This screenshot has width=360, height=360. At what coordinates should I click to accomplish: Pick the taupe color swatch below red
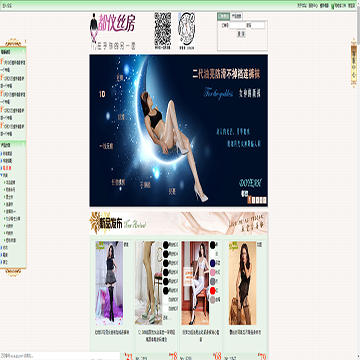213,300
